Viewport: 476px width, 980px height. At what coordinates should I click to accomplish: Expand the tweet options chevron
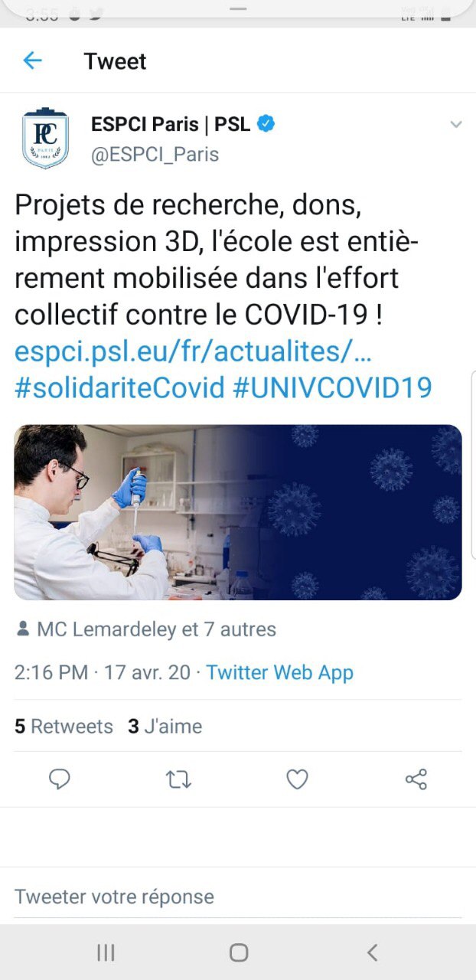tap(455, 125)
